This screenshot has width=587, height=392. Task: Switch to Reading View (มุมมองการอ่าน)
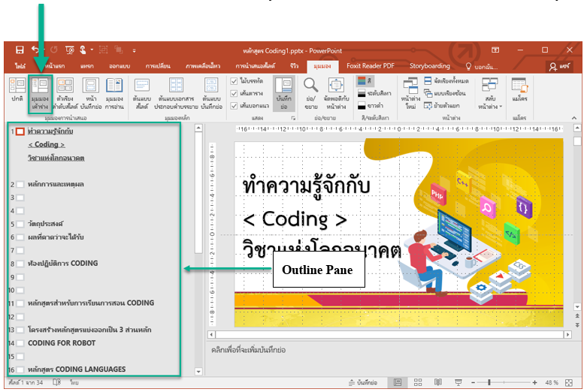(x=114, y=94)
